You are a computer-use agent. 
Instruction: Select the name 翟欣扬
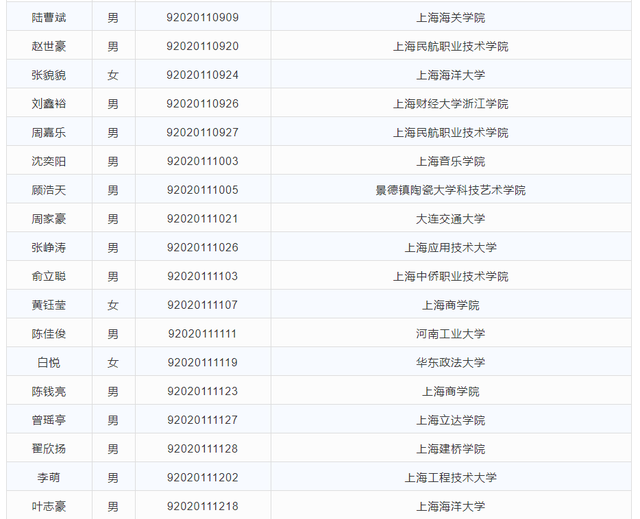tap(49, 449)
